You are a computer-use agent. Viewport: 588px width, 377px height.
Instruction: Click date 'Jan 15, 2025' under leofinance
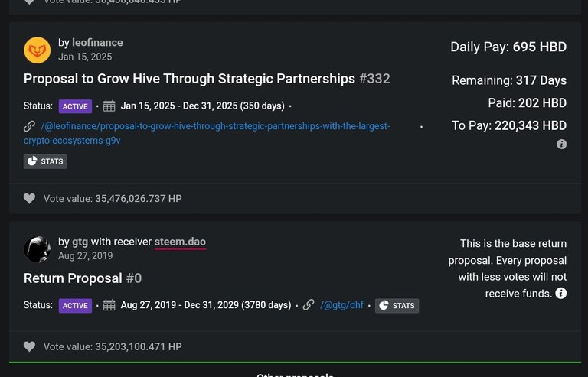(x=85, y=57)
